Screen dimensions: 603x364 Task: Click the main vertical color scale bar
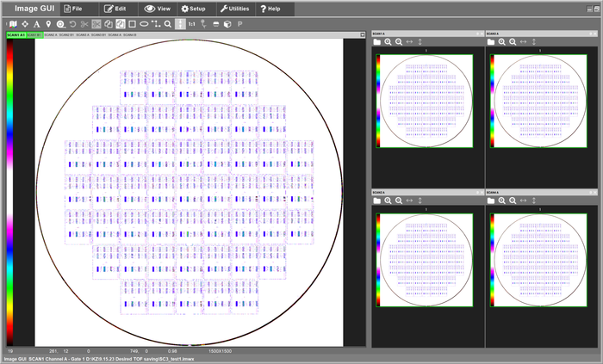(9, 192)
